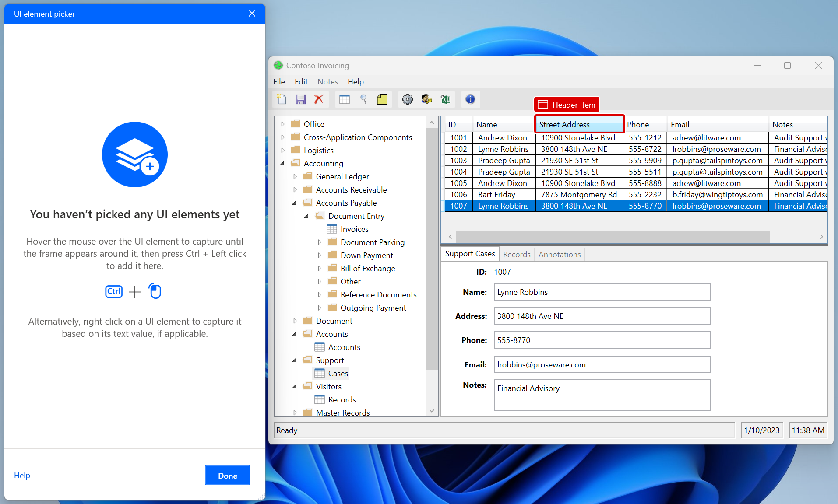Click the magnifying glass search icon
The width and height of the screenshot is (838, 504).
(363, 99)
